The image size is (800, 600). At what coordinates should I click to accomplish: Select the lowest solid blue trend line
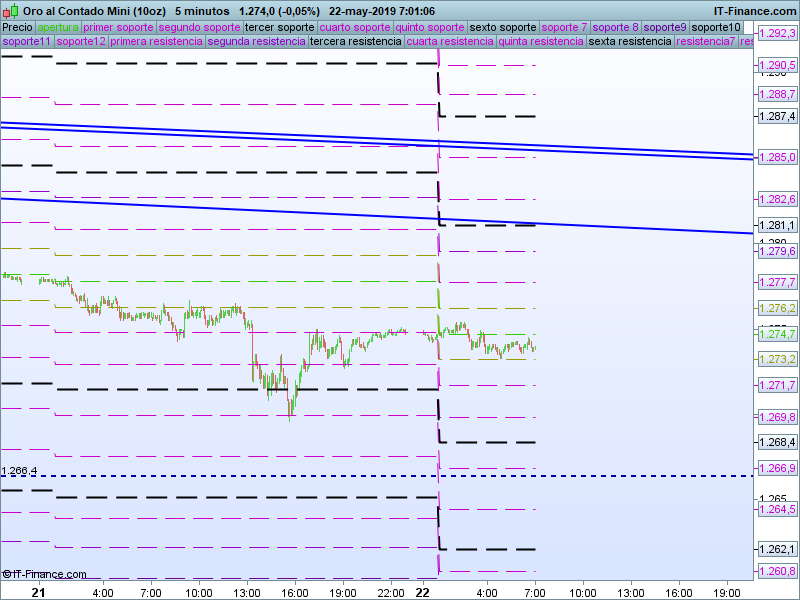(x=377, y=216)
